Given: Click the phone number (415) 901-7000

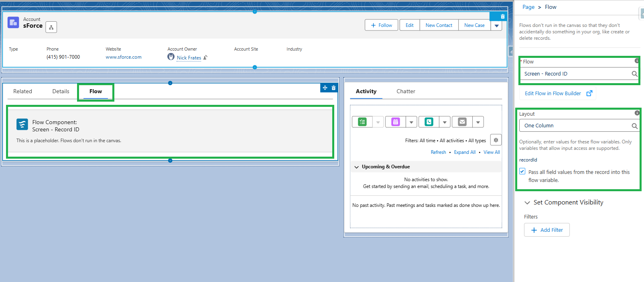Looking at the screenshot, I should pyautogui.click(x=63, y=57).
